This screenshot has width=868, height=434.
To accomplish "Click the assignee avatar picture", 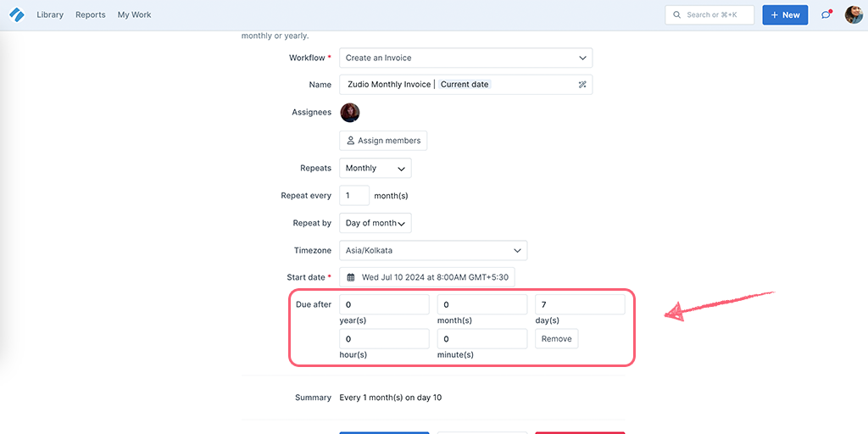I will pyautogui.click(x=350, y=113).
